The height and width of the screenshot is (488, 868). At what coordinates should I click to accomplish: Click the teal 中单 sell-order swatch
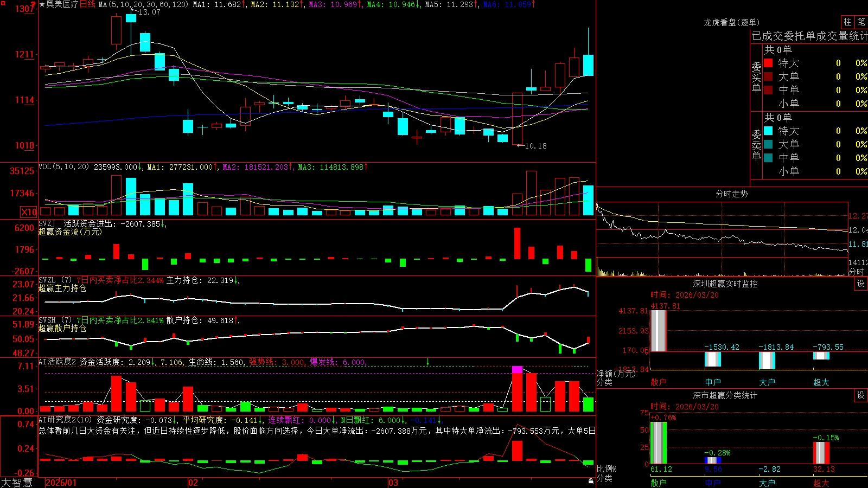(x=768, y=158)
